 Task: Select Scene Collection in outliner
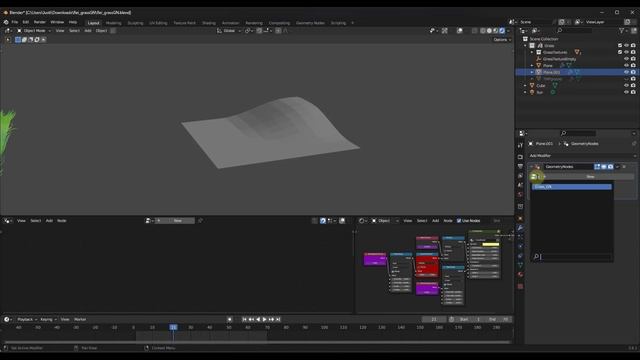[544, 39]
